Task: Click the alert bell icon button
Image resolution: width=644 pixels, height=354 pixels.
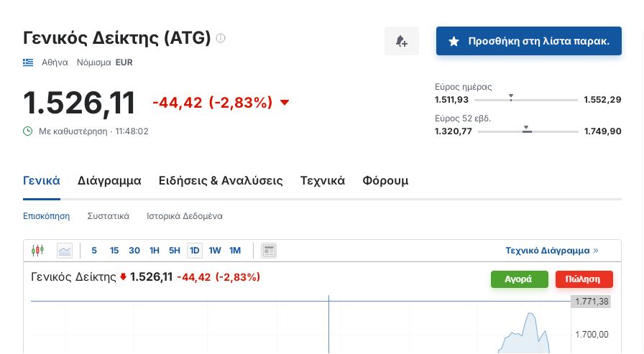Action: (x=402, y=42)
